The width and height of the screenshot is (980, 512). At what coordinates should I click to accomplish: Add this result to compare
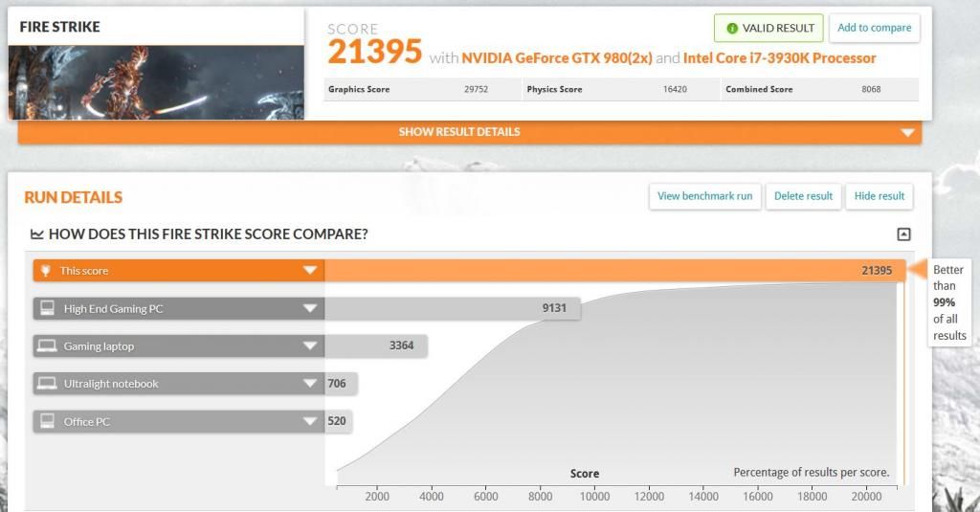pos(875,28)
